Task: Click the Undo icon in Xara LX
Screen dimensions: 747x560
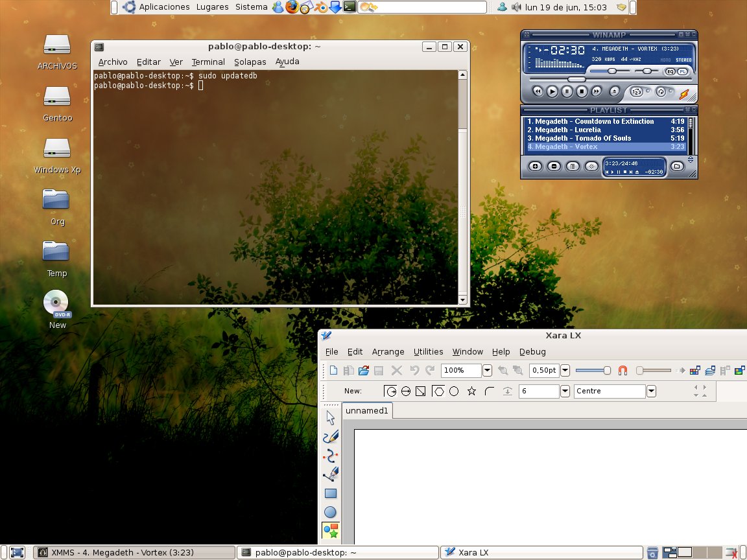Action: tap(414, 371)
